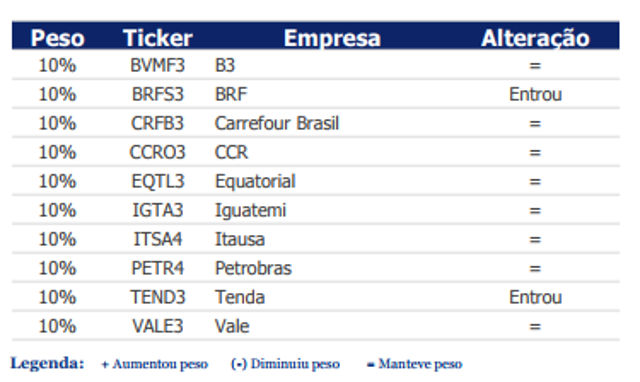This screenshot has width=640, height=382.
Task: Click the equals sign in Vale row
Action: coord(535,326)
